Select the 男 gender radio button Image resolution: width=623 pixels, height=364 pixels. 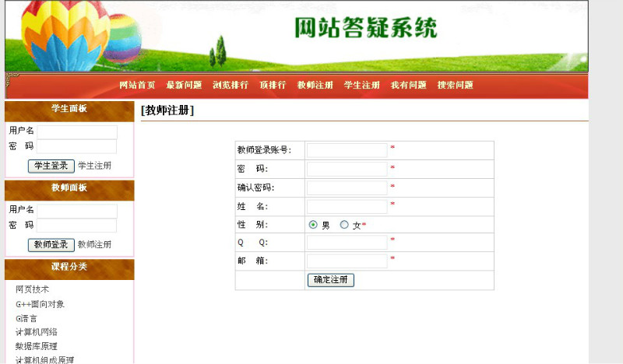point(313,225)
